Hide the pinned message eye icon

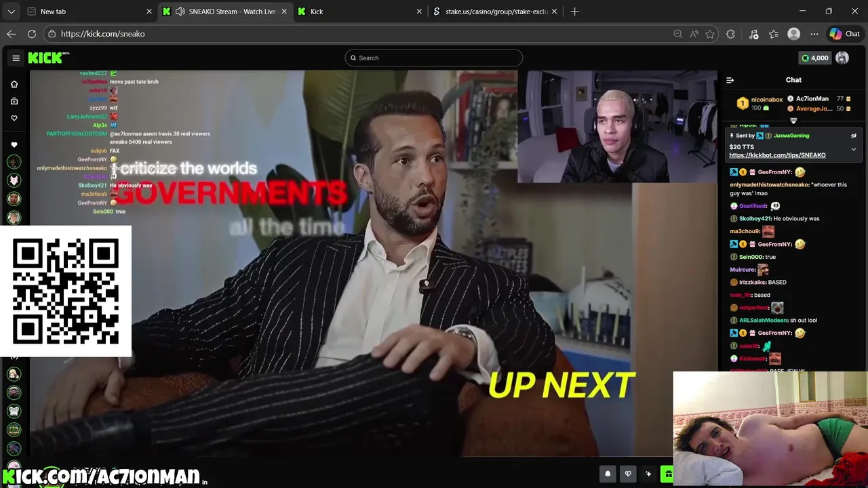tap(854, 136)
